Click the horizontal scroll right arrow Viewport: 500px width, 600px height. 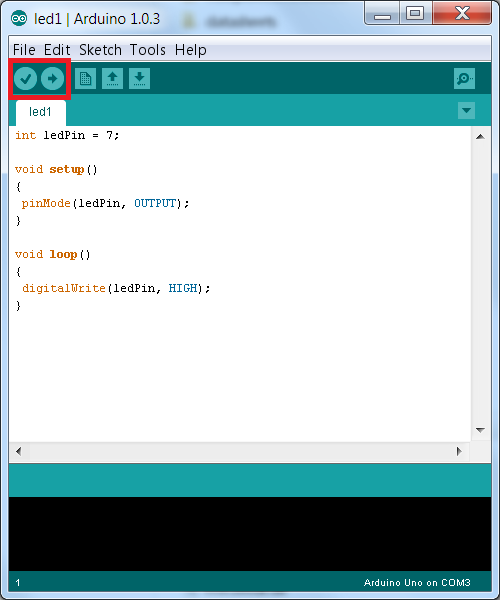point(459,452)
